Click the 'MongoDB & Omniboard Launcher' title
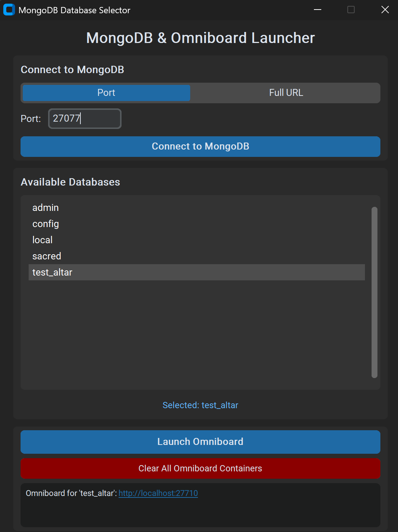Screen dimensions: 398x532 [200, 38]
